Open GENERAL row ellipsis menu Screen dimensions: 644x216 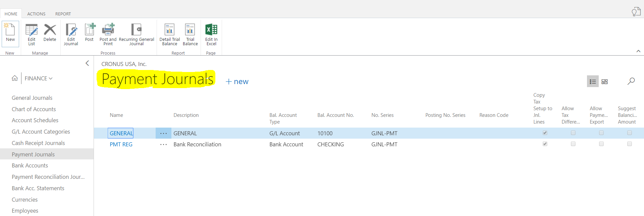[x=163, y=133]
